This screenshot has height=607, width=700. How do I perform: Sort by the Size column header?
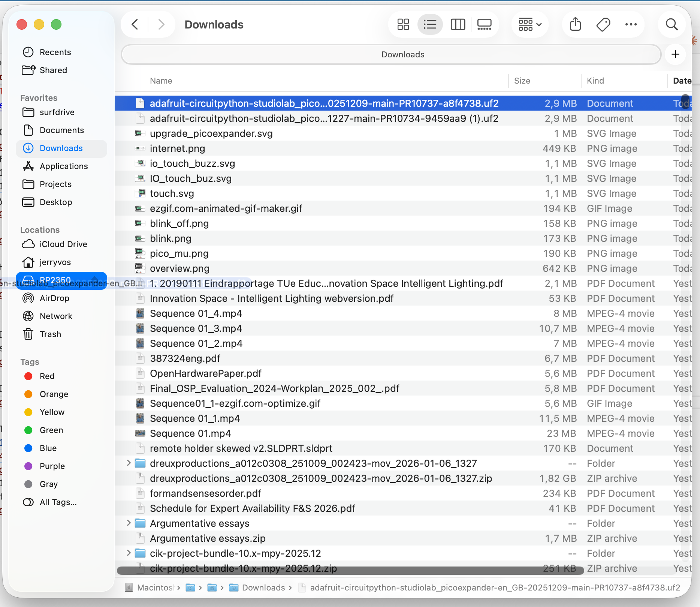(522, 81)
